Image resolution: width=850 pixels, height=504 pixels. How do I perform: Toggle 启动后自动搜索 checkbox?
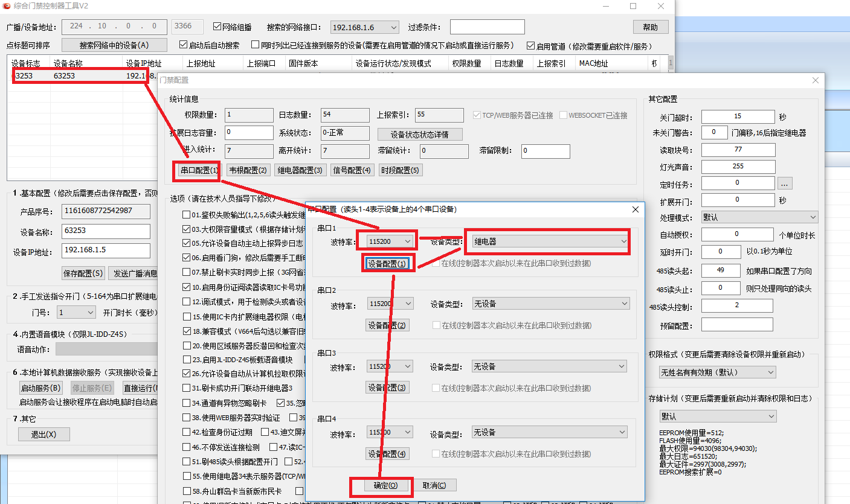184,45
